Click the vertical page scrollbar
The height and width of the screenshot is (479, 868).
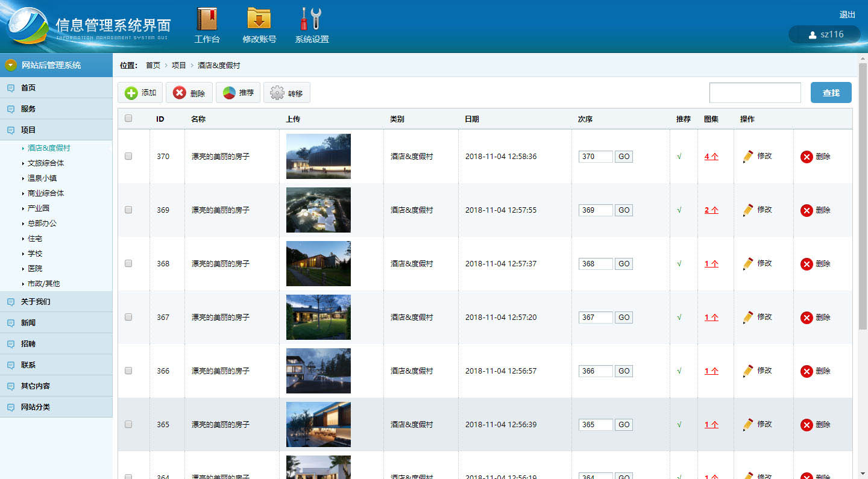coord(863,196)
